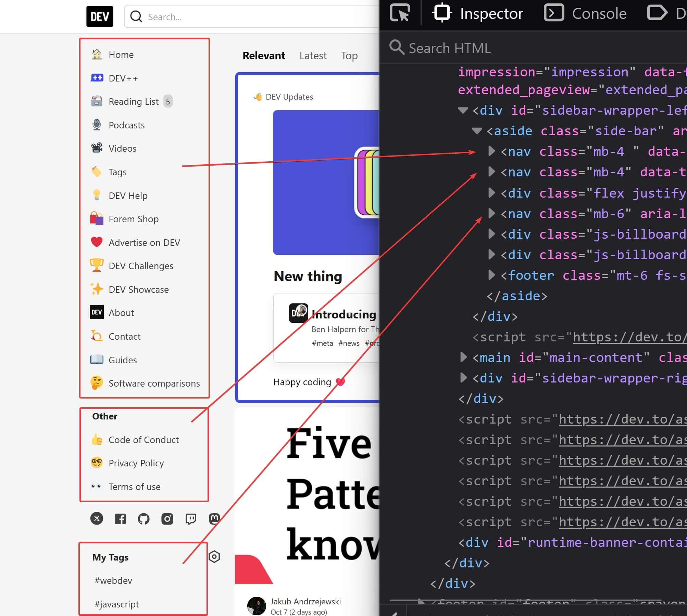Open the Code of Conduct link

(x=144, y=440)
